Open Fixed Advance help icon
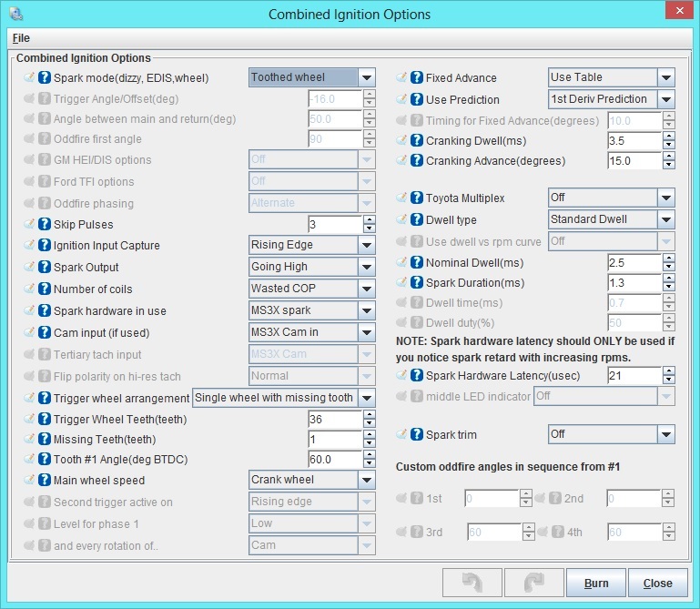700x609 pixels. [417, 77]
